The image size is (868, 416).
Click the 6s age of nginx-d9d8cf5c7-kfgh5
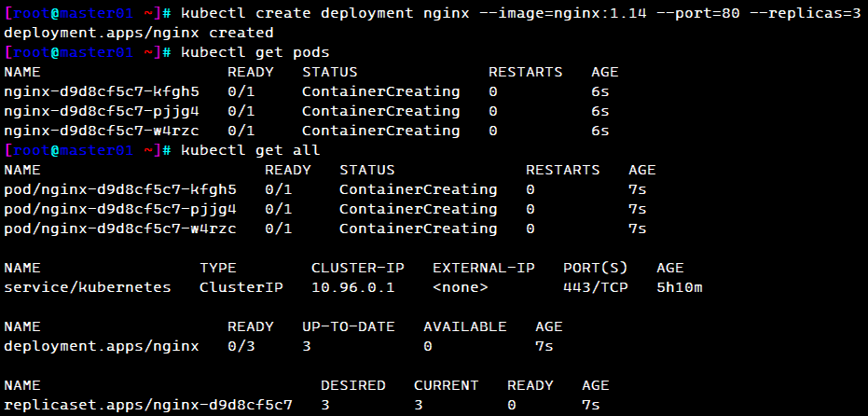tap(600, 91)
